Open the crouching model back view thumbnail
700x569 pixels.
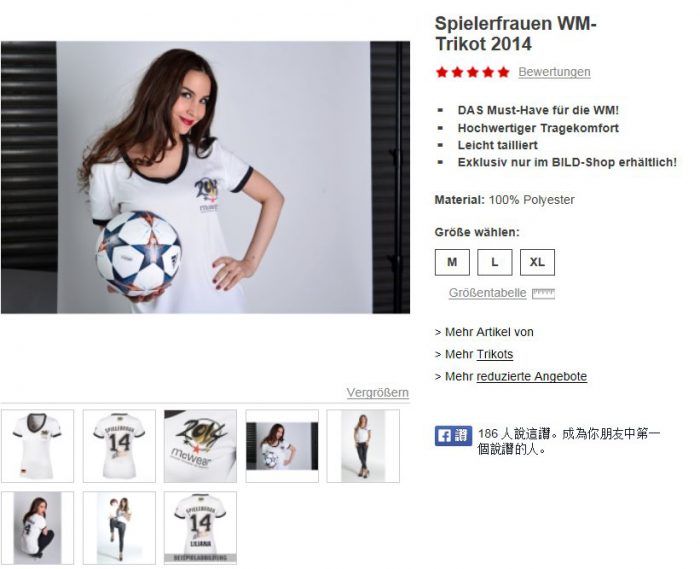pos(38,528)
